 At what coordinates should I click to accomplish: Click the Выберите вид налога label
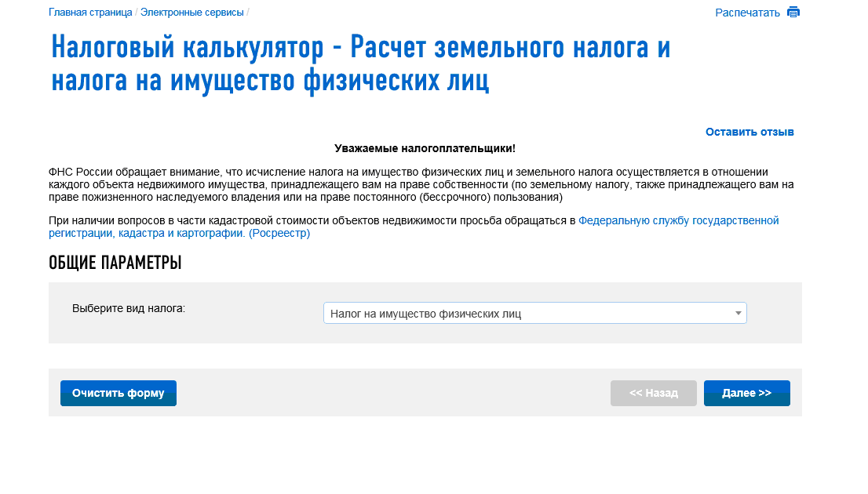[129, 308]
